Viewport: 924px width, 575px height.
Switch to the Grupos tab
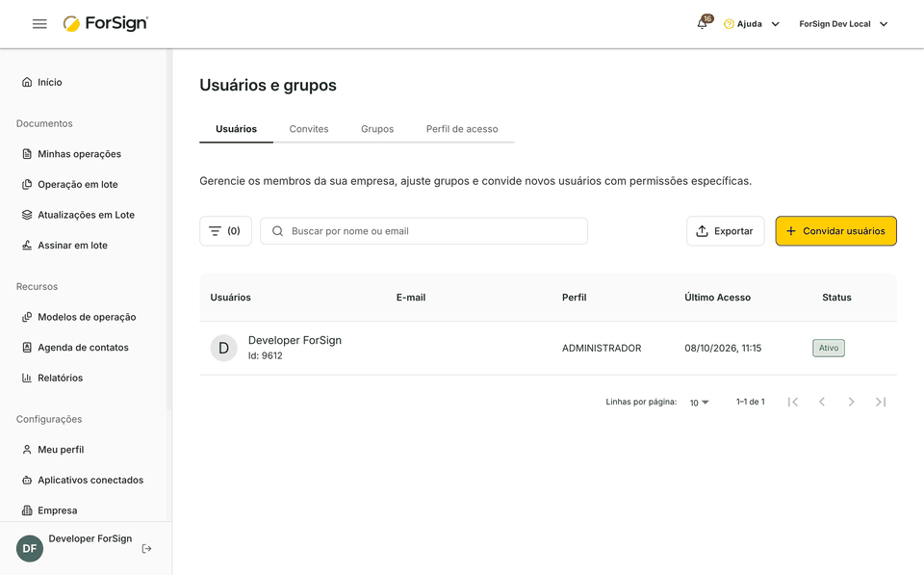pyautogui.click(x=377, y=129)
